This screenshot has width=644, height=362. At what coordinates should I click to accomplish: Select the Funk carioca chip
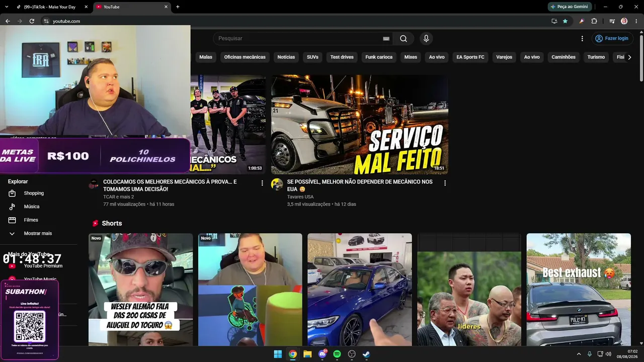click(379, 57)
